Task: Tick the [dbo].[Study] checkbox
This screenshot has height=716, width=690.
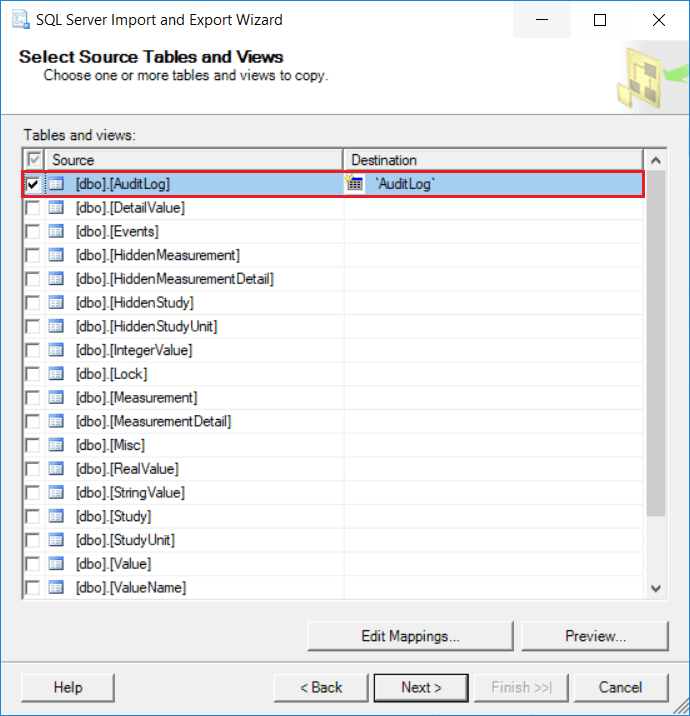Action: [x=33, y=516]
